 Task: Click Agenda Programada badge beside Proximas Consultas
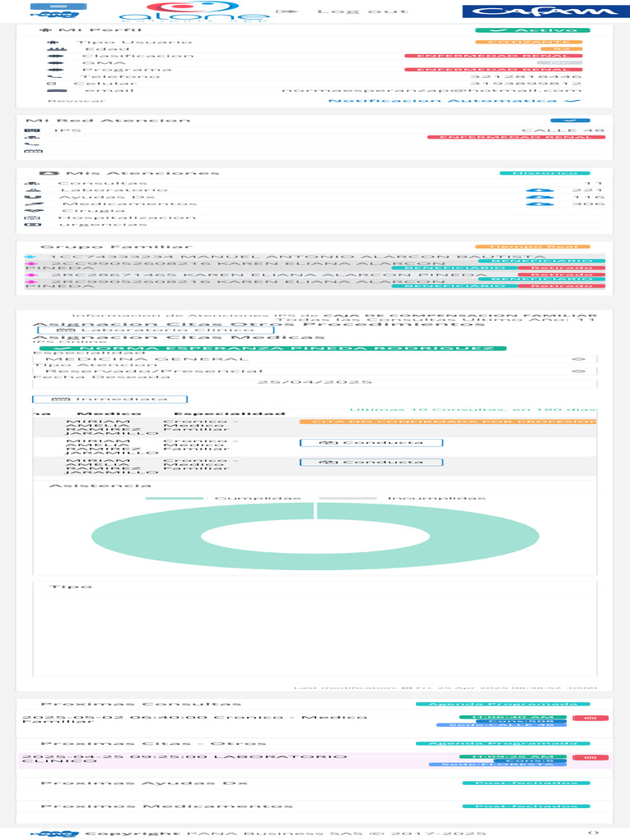click(503, 704)
